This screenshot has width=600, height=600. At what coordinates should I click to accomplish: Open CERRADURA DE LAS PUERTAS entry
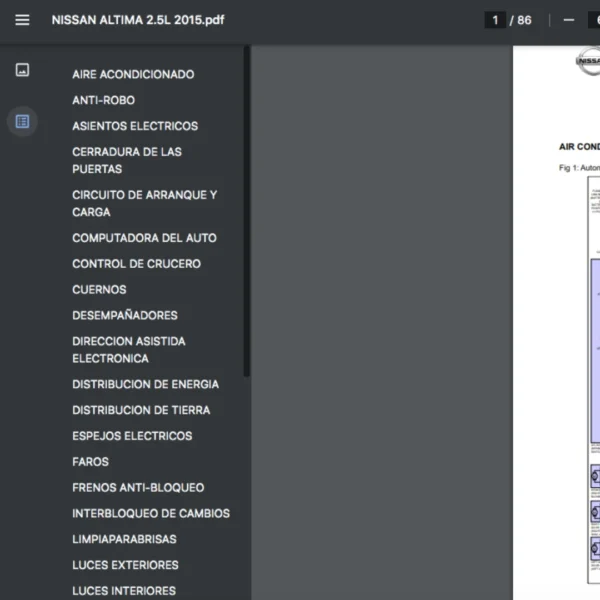(x=127, y=160)
